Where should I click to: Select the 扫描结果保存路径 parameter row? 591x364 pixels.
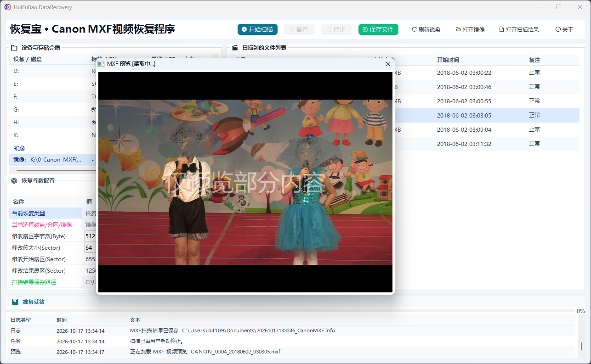click(x=52, y=282)
